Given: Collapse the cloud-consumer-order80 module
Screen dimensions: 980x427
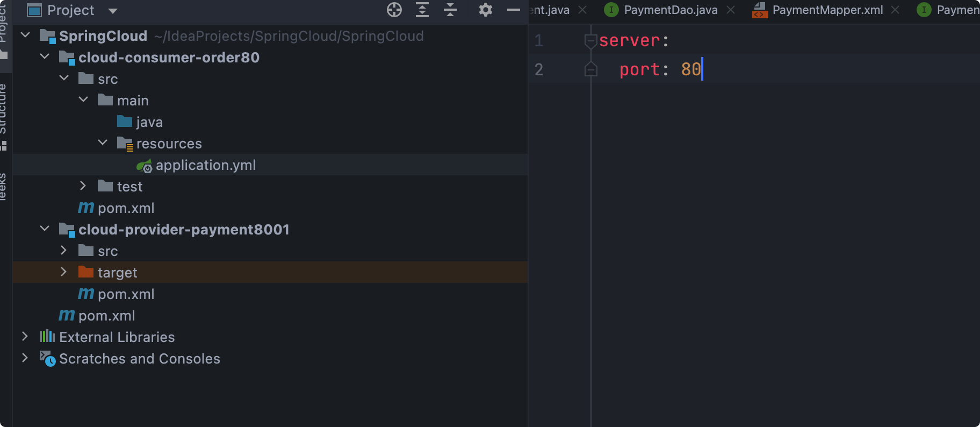Looking at the screenshot, I should point(45,57).
